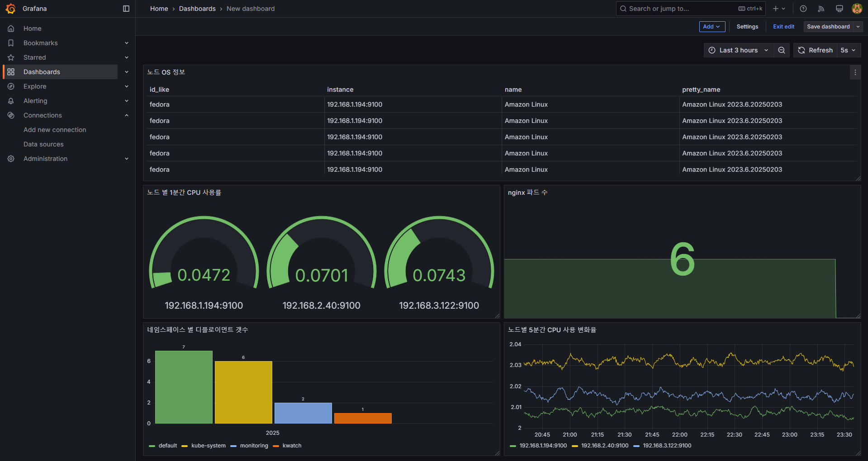This screenshot has height=461, width=868.
Task: Click the stat value 6 in nginx panel
Action: click(x=682, y=259)
